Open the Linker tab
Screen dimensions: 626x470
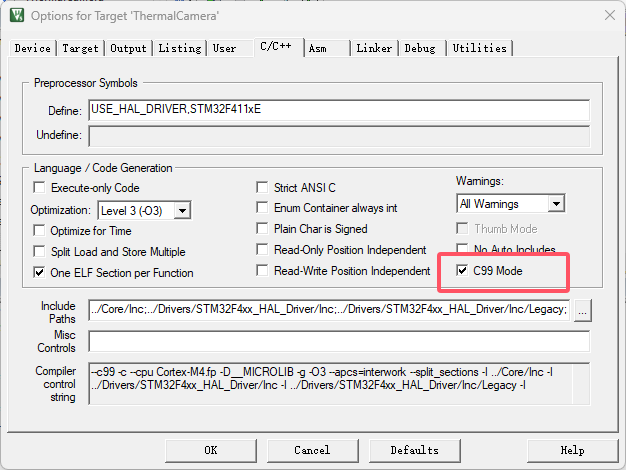[x=374, y=48]
